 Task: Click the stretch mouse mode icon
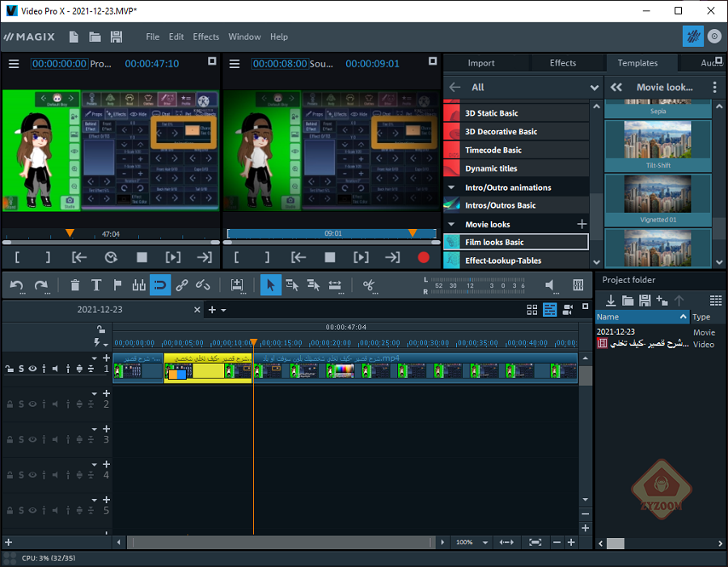(335, 286)
